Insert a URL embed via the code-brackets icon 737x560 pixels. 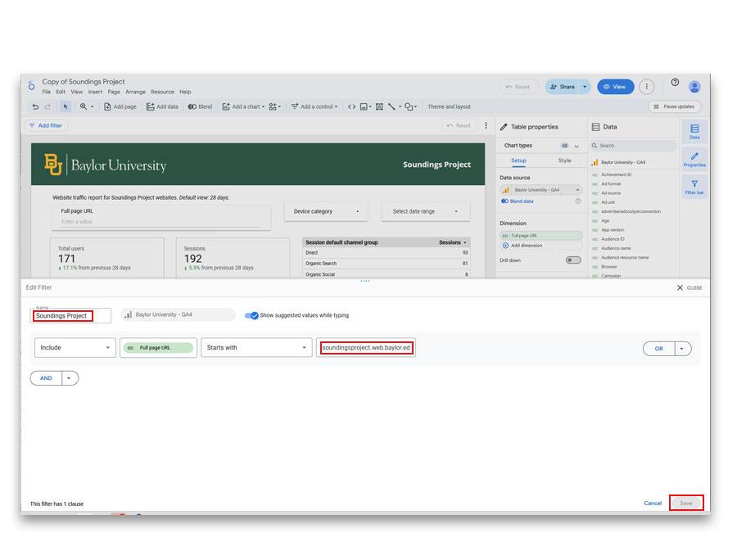(x=351, y=106)
